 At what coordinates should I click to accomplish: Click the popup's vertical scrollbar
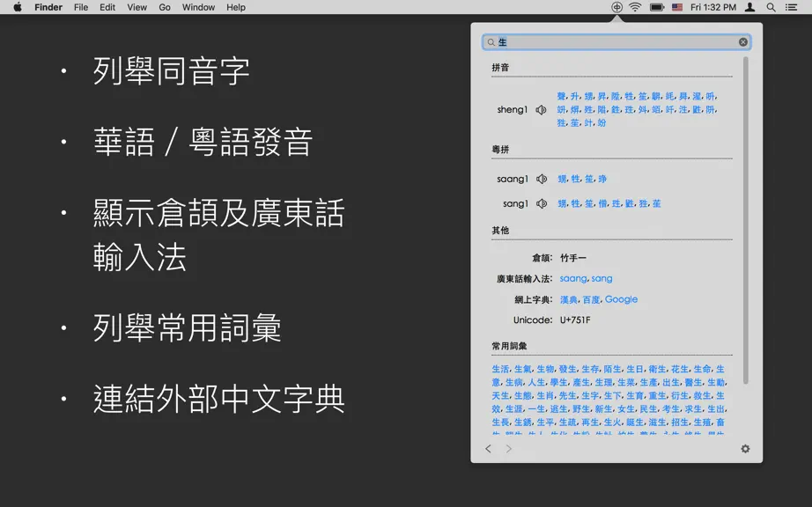[x=746, y=220]
